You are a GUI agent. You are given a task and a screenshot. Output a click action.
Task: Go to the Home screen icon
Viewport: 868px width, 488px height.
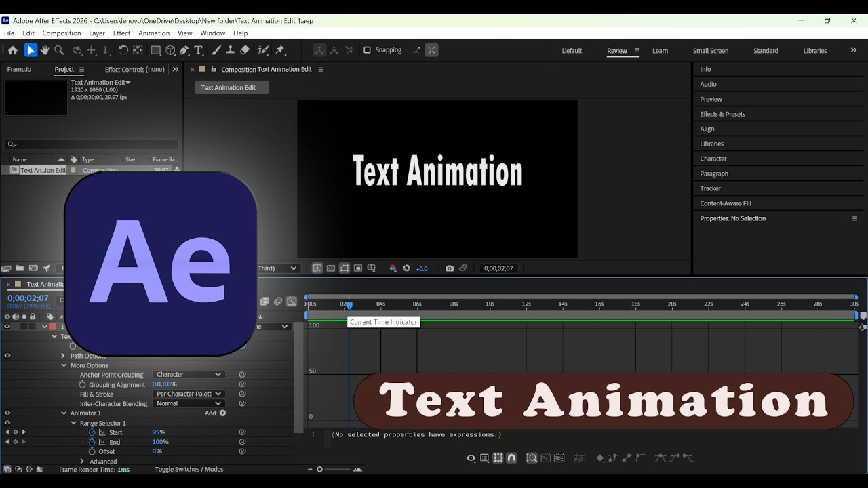[12, 50]
